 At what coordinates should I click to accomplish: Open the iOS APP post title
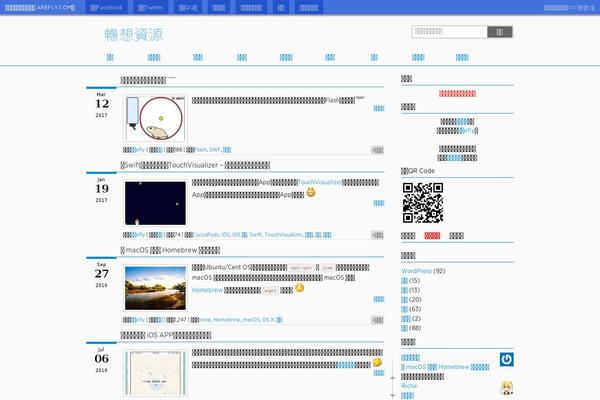[166, 335]
